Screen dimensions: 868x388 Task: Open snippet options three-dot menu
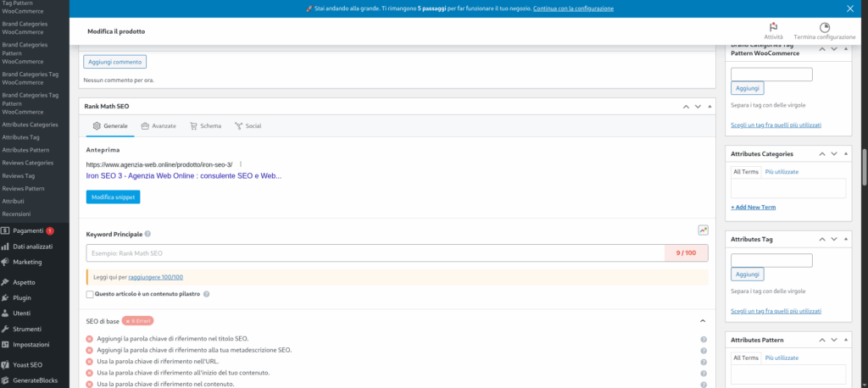point(241,164)
